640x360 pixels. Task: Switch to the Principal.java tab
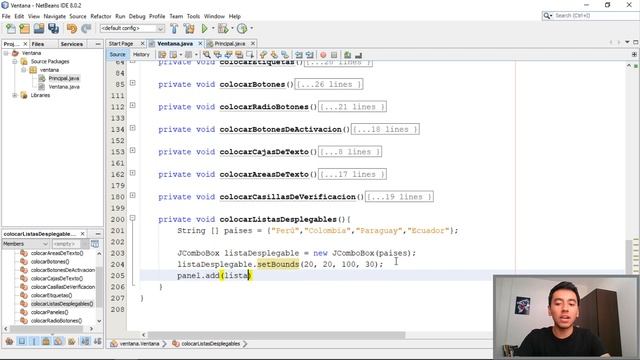coord(230,43)
